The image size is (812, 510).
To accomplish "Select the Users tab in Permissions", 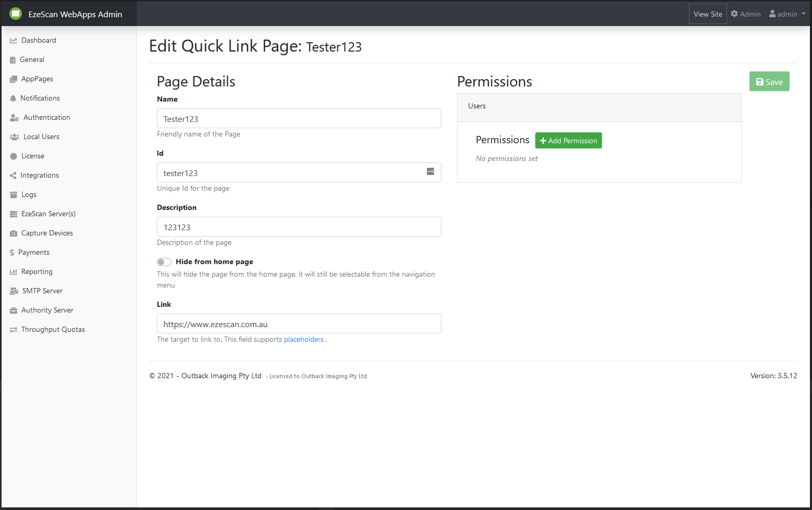I will pyautogui.click(x=477, y=106).
